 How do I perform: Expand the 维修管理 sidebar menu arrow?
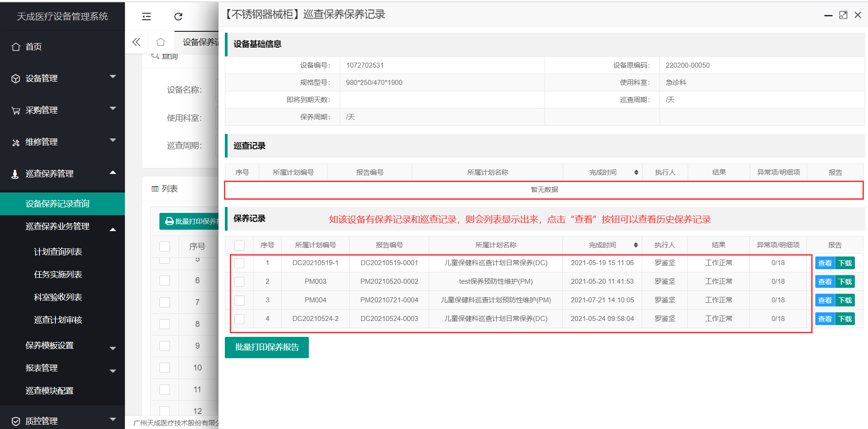point(113,140)
